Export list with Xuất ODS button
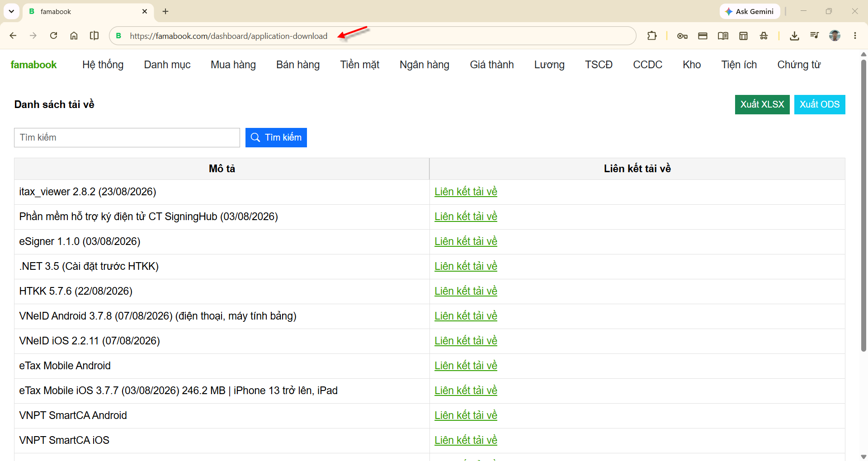 820,104
